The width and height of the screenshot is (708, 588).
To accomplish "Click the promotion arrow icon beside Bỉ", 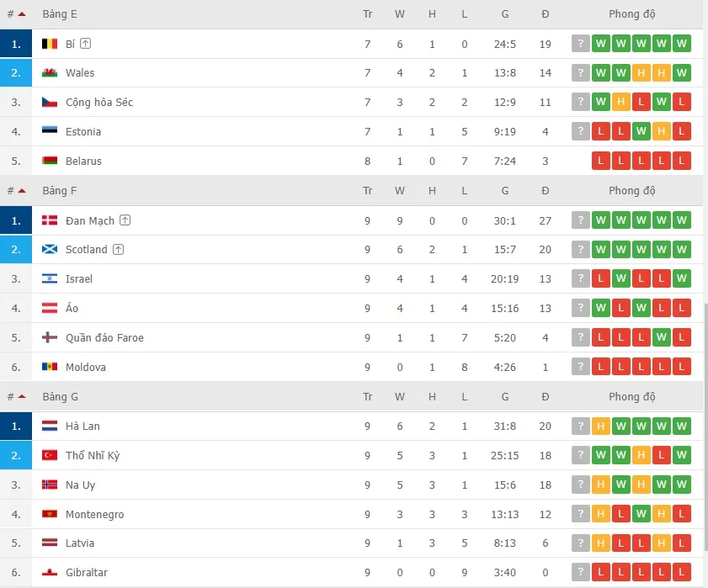I will 86,44.
